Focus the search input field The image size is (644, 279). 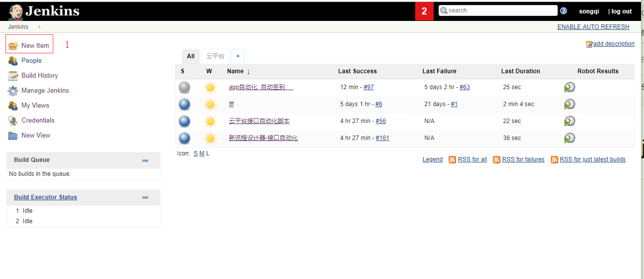click(497, 10)
